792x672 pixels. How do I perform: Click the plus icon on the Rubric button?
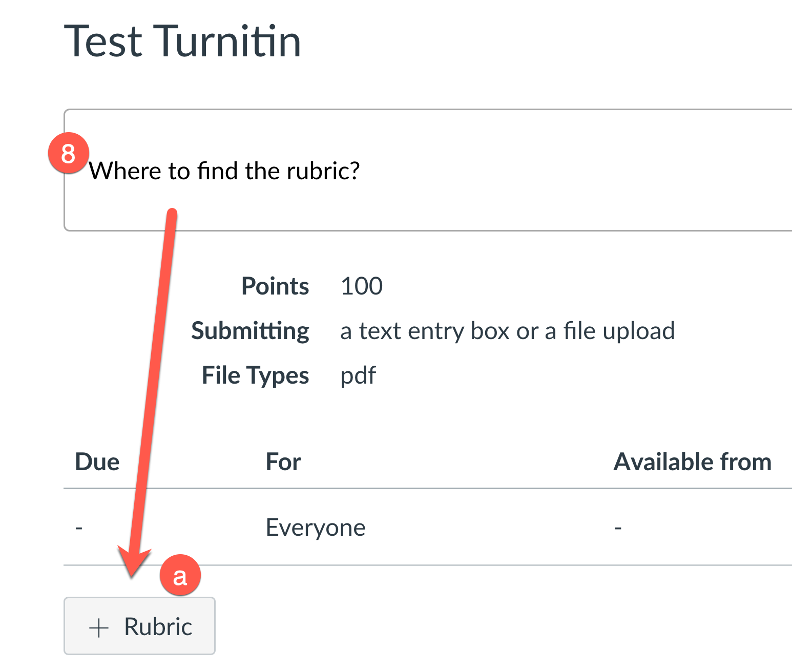99,627
